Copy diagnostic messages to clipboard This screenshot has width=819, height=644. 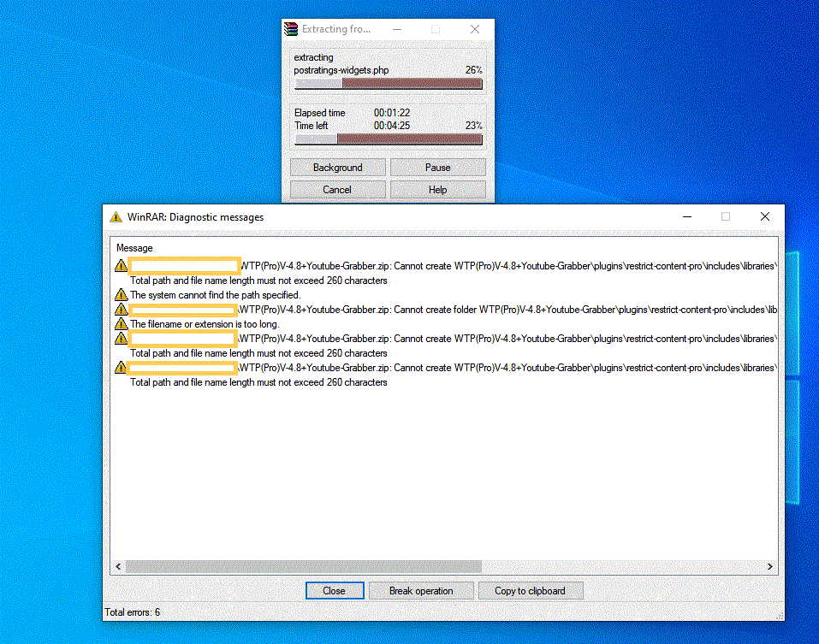(530, 591)
